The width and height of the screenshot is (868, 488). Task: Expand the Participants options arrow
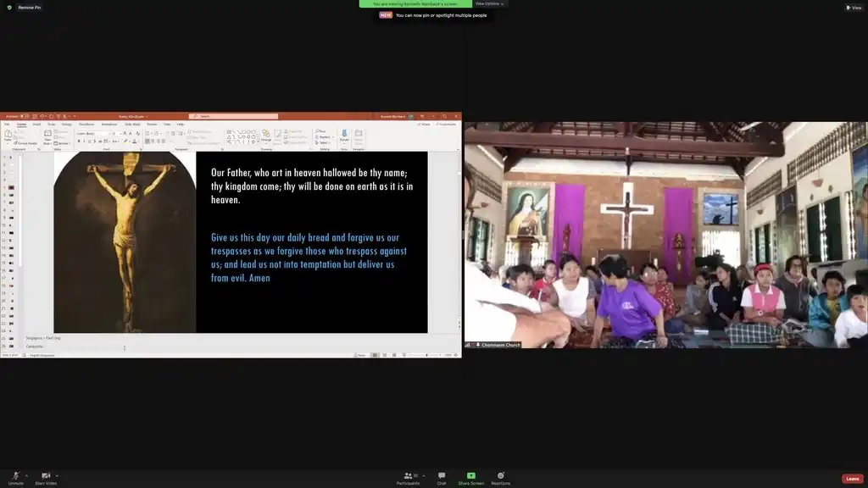pyautogui.click(x=424, y=476)
